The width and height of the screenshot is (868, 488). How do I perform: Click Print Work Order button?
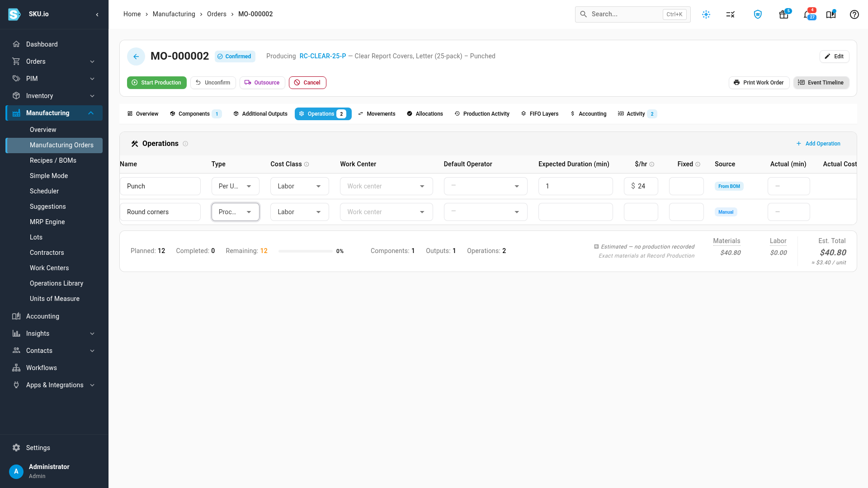[x=759, y=83]
